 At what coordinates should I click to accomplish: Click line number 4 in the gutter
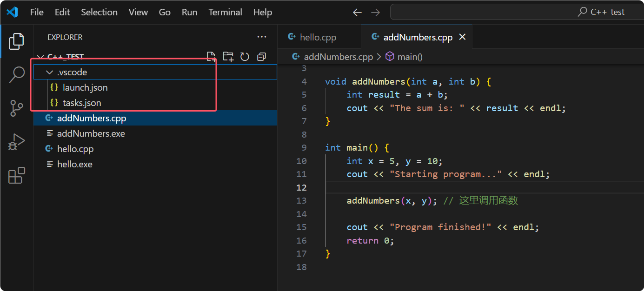pos(304,81)
